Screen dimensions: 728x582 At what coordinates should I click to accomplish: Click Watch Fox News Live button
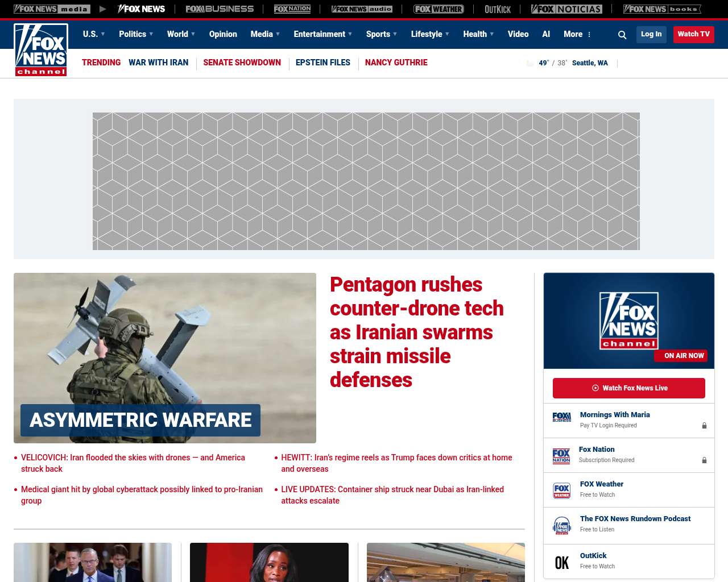point(629,388)
